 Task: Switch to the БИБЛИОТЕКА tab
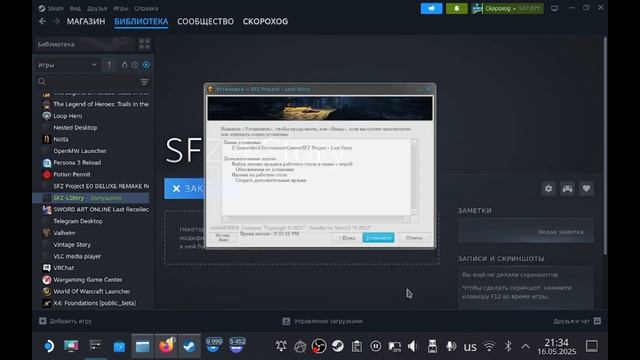point(141,21)
